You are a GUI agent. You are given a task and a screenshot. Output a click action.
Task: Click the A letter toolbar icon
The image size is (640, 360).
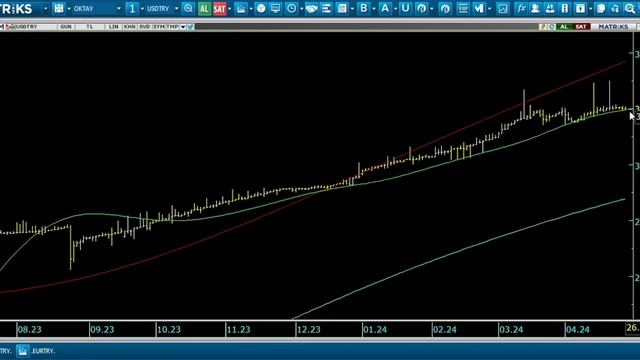(384, 8)
